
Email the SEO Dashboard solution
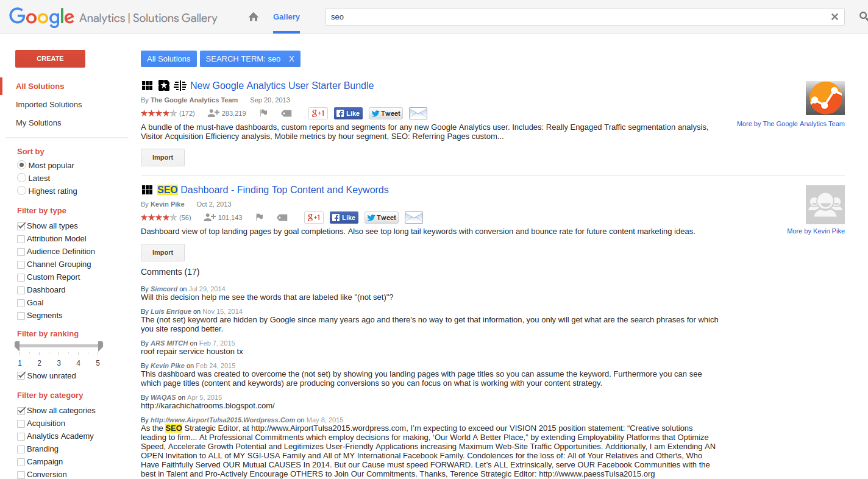(x=414, y=218)
